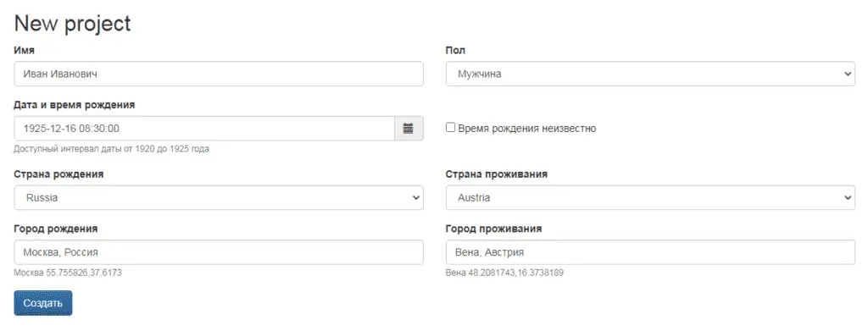Select the 'Город рождения' input field
This screenshot has width=868, height=331.
coord(219,252)
